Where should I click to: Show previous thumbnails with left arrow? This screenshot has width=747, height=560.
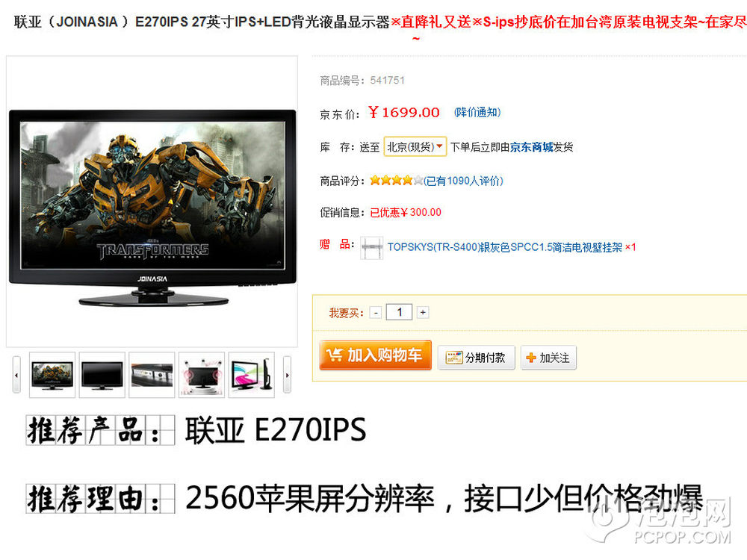pyautogui.click(x=16, y=375)
